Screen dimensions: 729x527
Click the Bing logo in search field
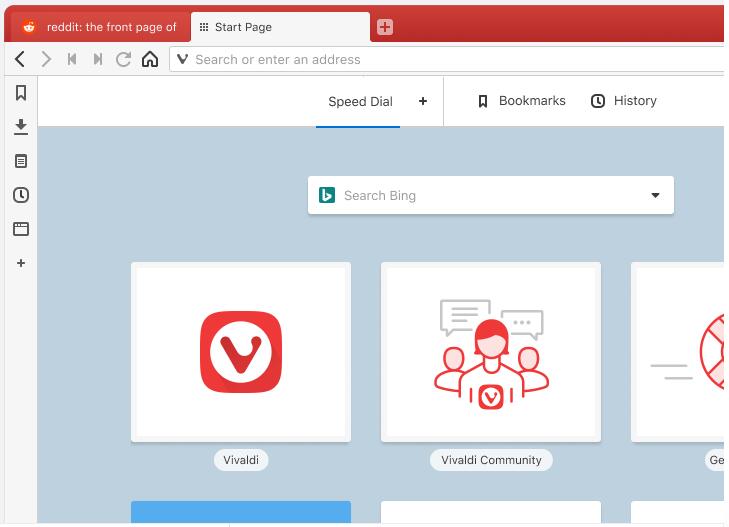click(x=327, y=195)
